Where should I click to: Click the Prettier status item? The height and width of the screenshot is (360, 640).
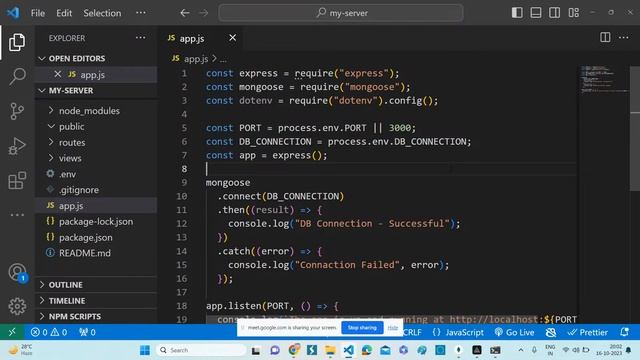click(588, 332)
